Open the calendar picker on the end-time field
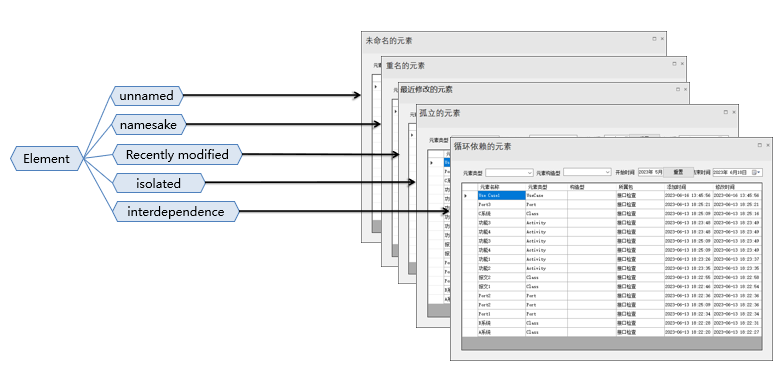Viewport: 784px width, 383px height. tap(756, 172)
